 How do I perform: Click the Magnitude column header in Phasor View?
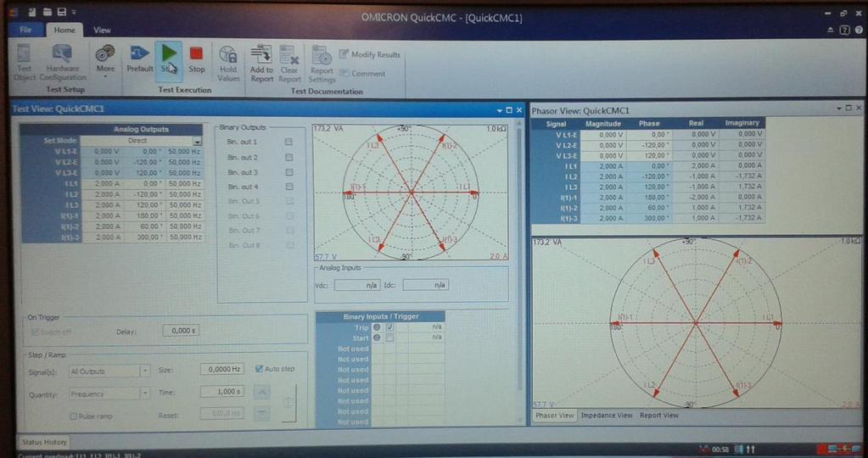[602, 123]
